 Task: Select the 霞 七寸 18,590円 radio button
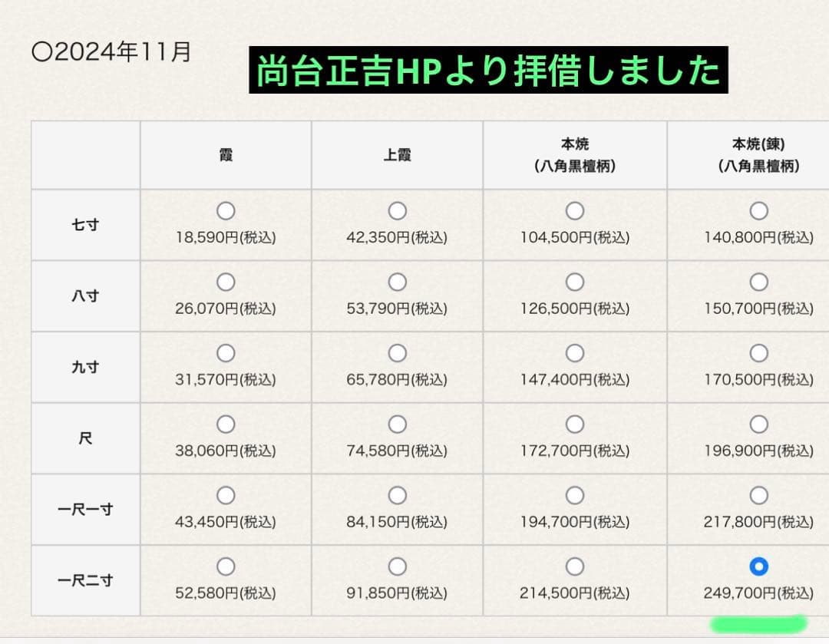pos(226,210)
